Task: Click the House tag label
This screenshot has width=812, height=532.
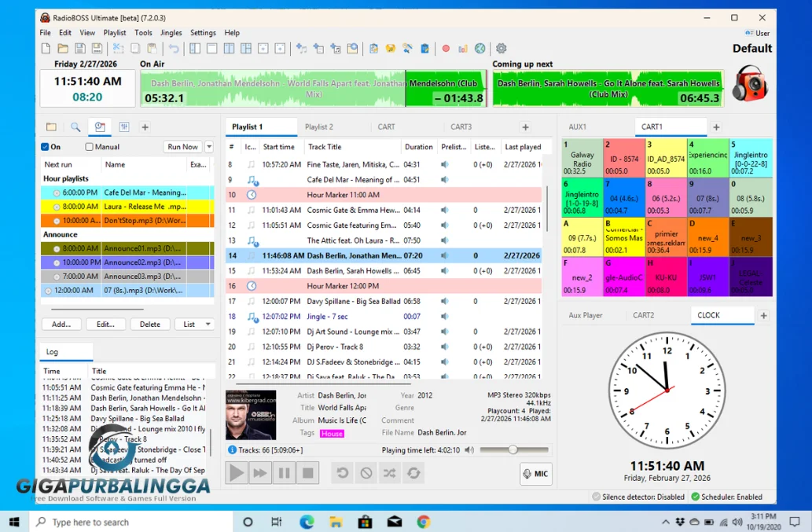Action: click(x=332, y=434)
